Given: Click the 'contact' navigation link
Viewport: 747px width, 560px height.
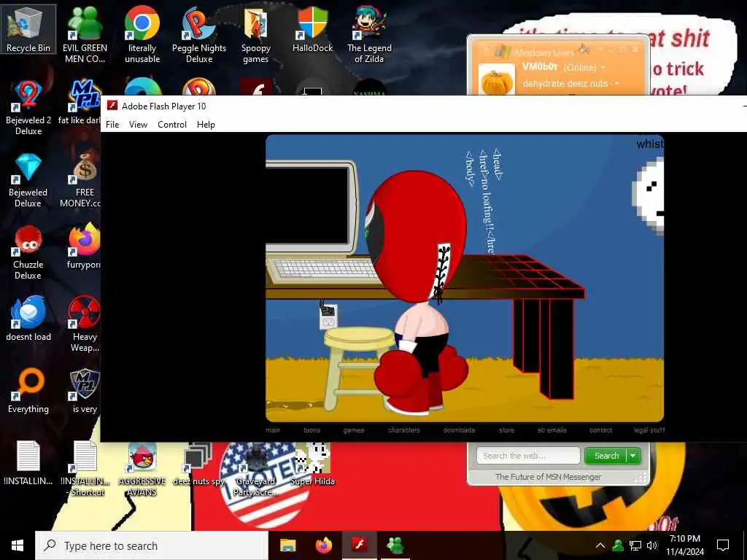Looking at the screenshot, I should click(x=600, y=430).
